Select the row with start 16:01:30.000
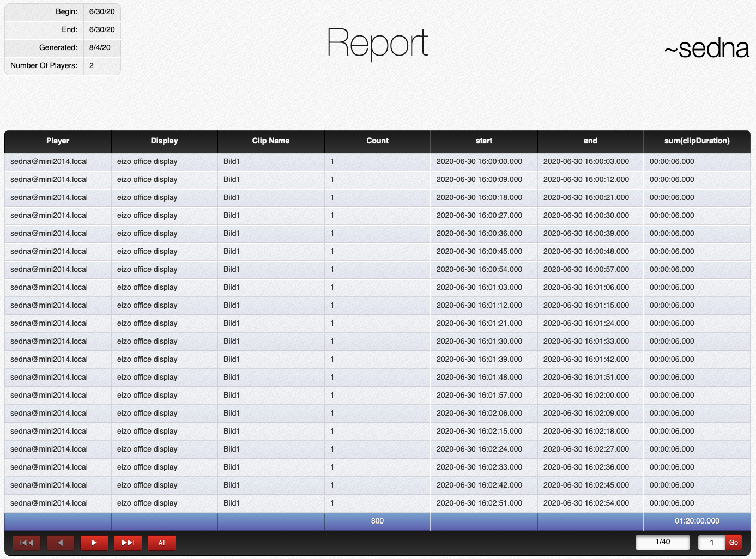Image resolution: width=756 pixels, height=559 pixels. [x=479, y=341]
